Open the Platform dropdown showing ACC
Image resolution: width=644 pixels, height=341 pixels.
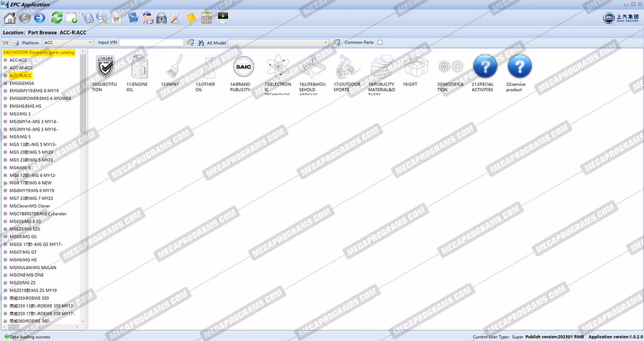[68, 42]
